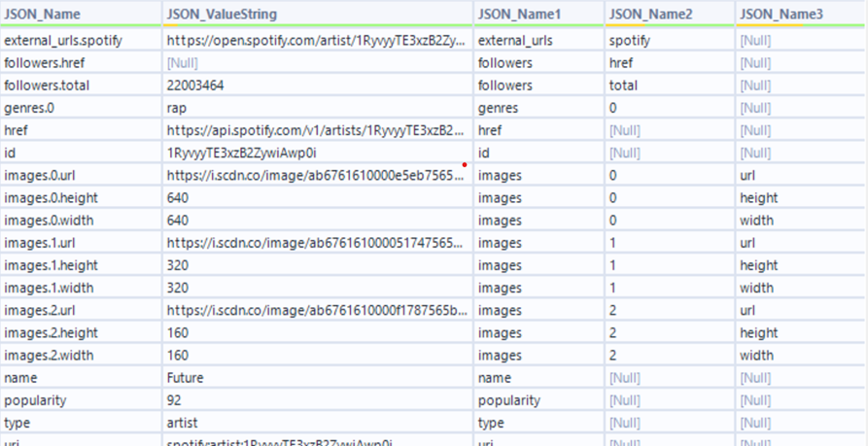Select the 320 value for images.1.height
The width and height of the screenshot is (868, 446).
318,265
